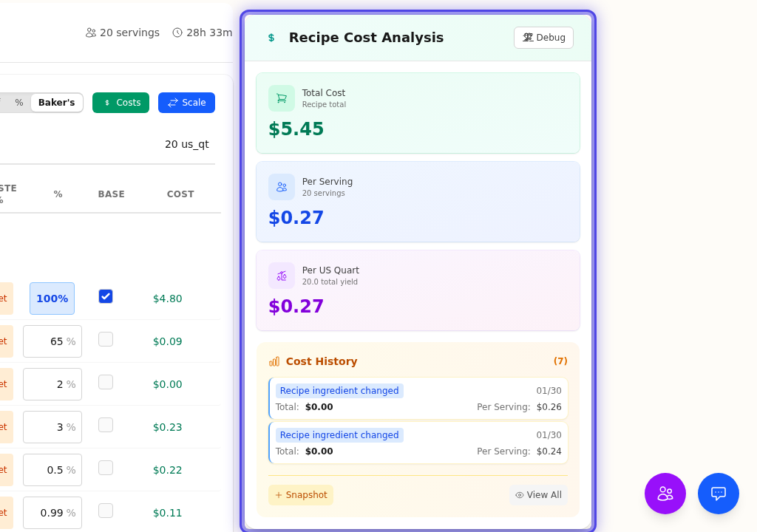Create a Snapshot in Cost History
Viewport: 757px width, 532px height.
pos(300,494)
